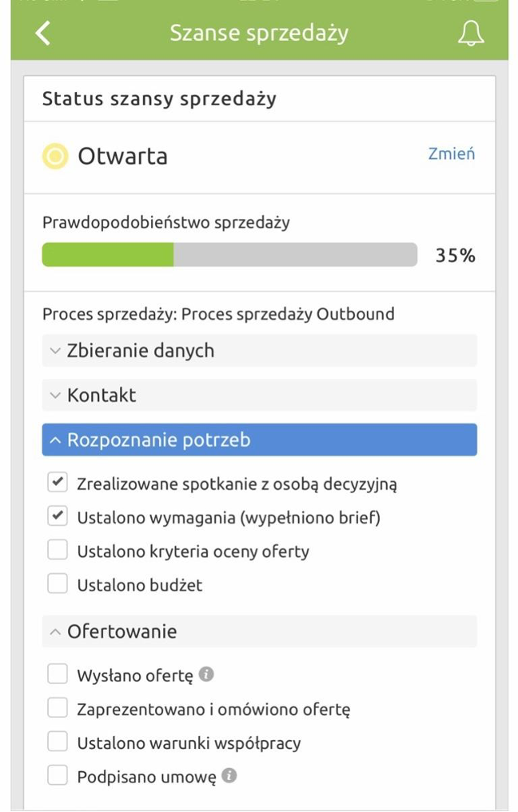Check the Podpisano umowę checkbox
Screen dimensions: 518x812
tap(57, 774)
